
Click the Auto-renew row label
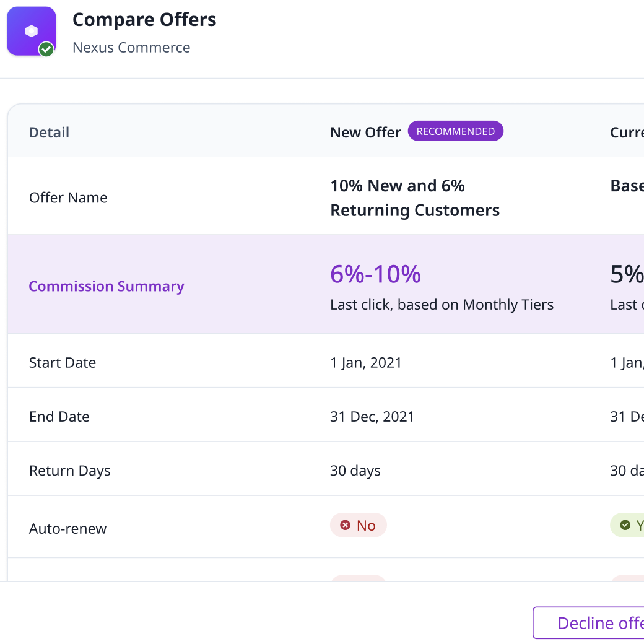click(x=67, y=529)
